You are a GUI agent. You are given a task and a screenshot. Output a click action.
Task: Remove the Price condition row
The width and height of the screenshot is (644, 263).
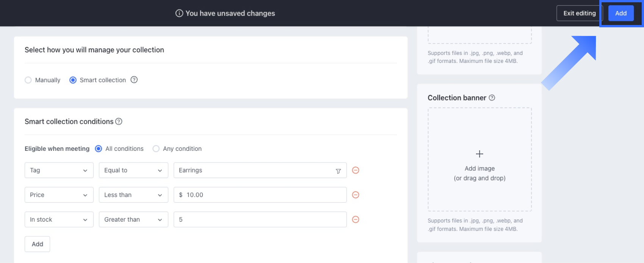pyautogui.click(x=355, y=195)
